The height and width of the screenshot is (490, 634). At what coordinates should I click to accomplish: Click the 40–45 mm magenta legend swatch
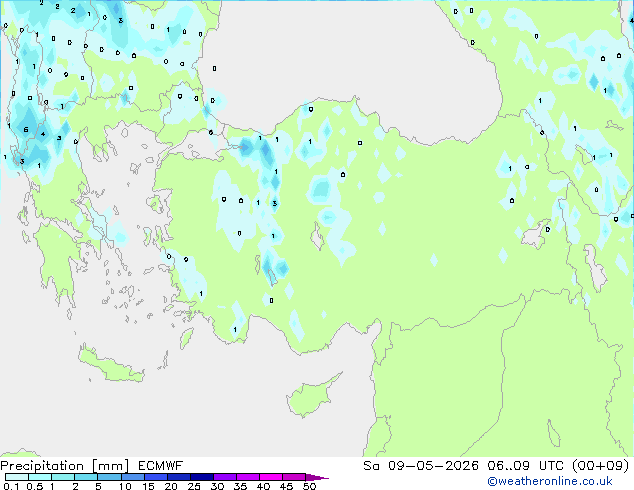[271, 477]
